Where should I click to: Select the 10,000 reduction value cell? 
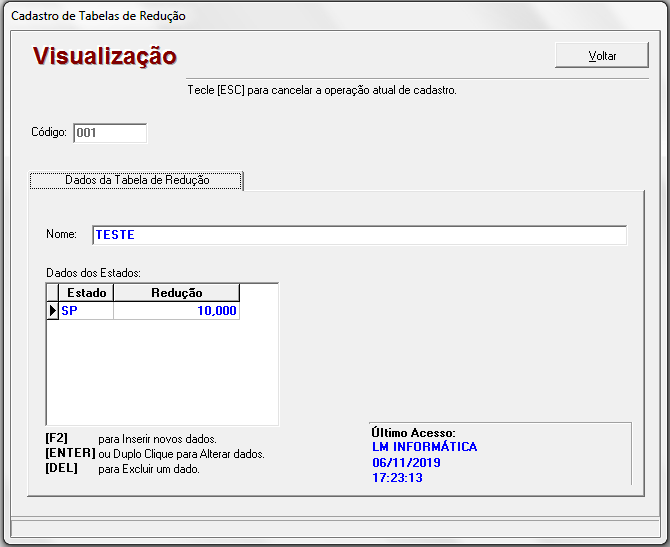(176, 311)
